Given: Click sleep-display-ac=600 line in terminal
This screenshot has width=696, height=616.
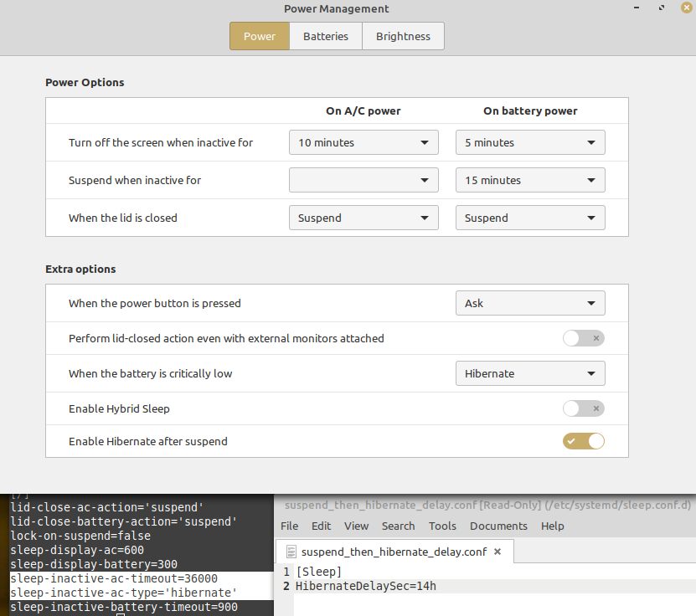Looking at the screenshot, I should point(77,550).
